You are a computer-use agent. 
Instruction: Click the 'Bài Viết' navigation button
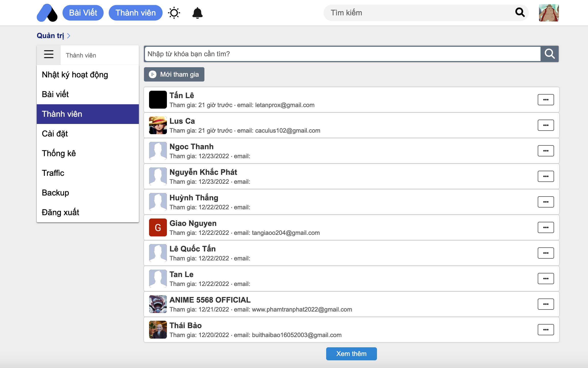83,13
